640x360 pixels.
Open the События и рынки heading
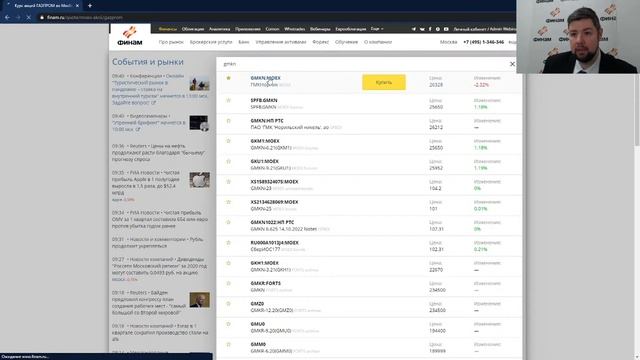click(148, 62)
